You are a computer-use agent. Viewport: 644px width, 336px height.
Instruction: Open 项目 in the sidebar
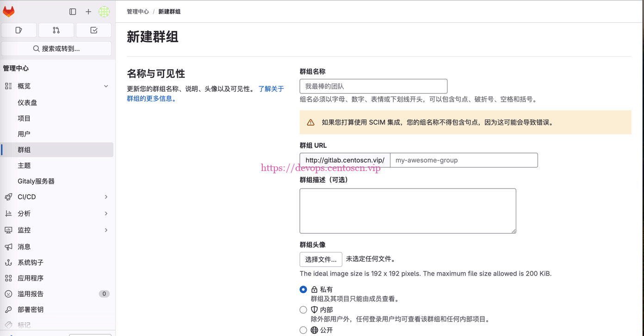point(24,118)
